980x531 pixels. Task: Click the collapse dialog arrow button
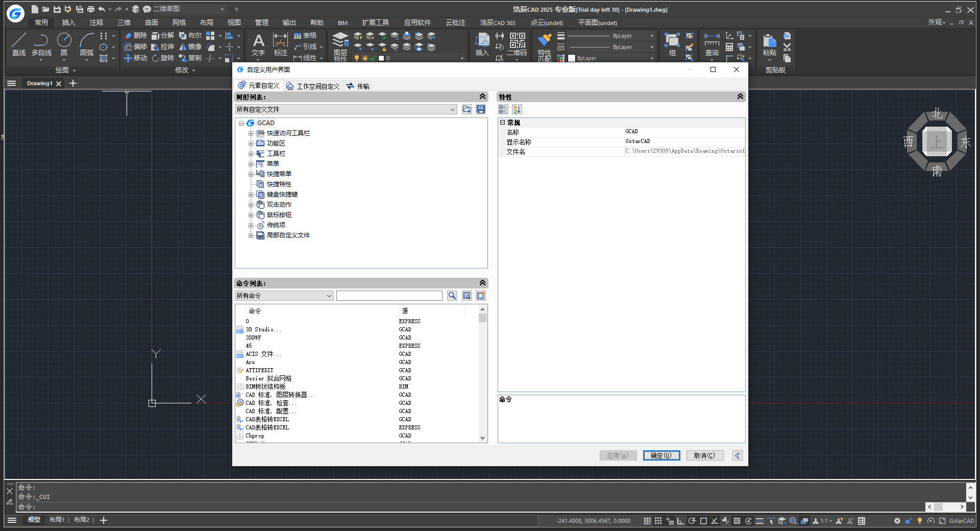point(738,455)
